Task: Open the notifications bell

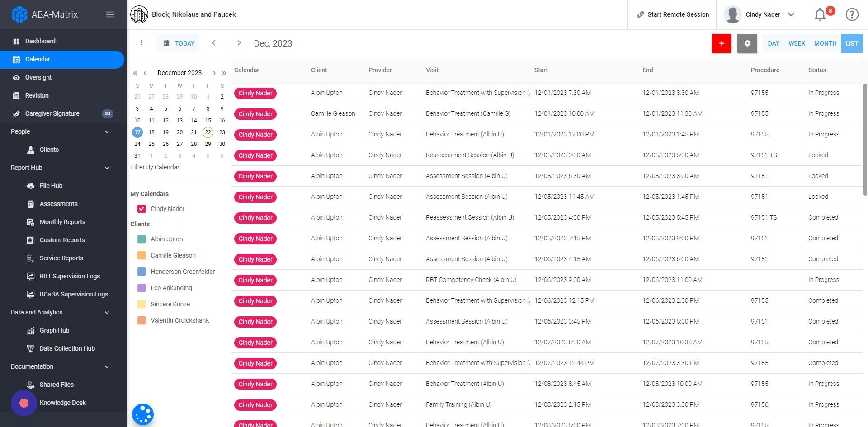Action: point(820,14)
